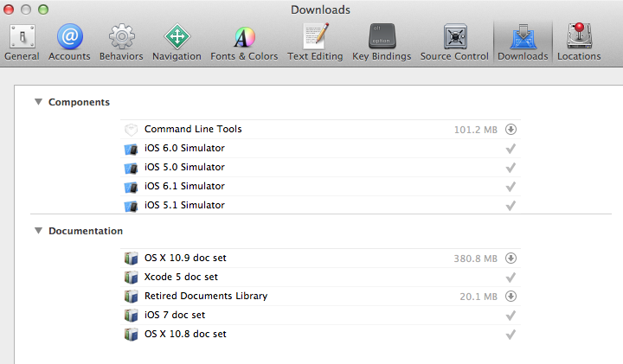Select the Xcode 5 doc set label
623x364 pixels.
(181, 277)
